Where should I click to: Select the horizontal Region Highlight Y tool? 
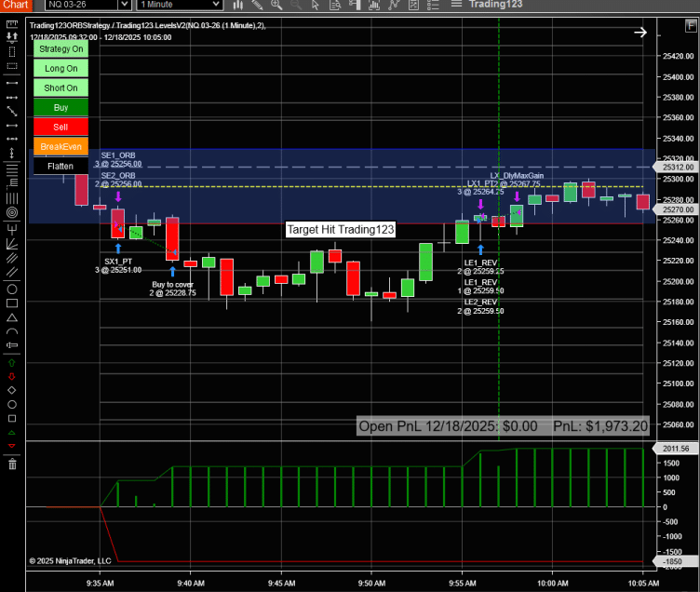12,66
